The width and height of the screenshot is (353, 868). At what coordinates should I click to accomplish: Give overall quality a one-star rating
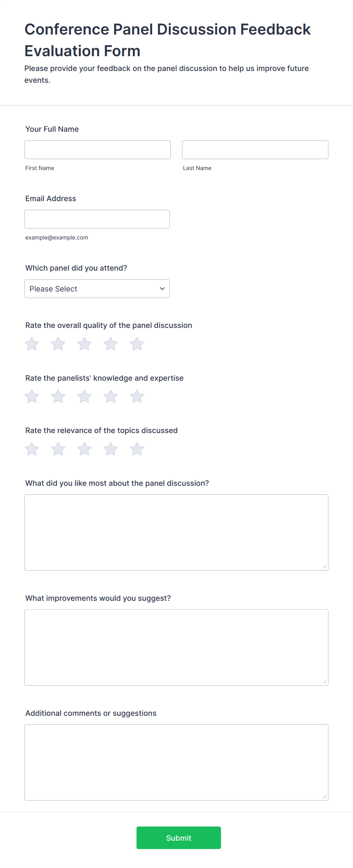pyautogui.click(x=32, y=344)
